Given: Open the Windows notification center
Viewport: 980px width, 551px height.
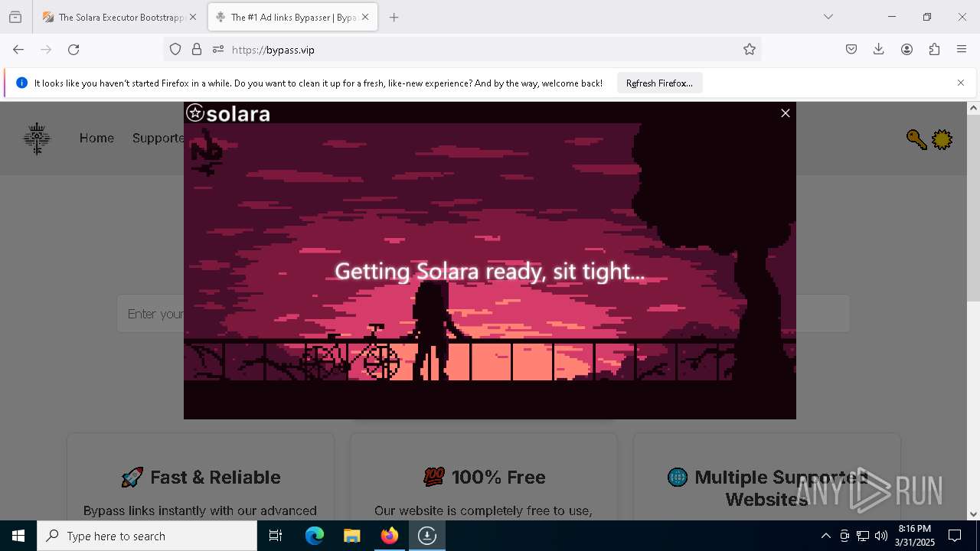Looking at the screenshot, I should point(955,536).
